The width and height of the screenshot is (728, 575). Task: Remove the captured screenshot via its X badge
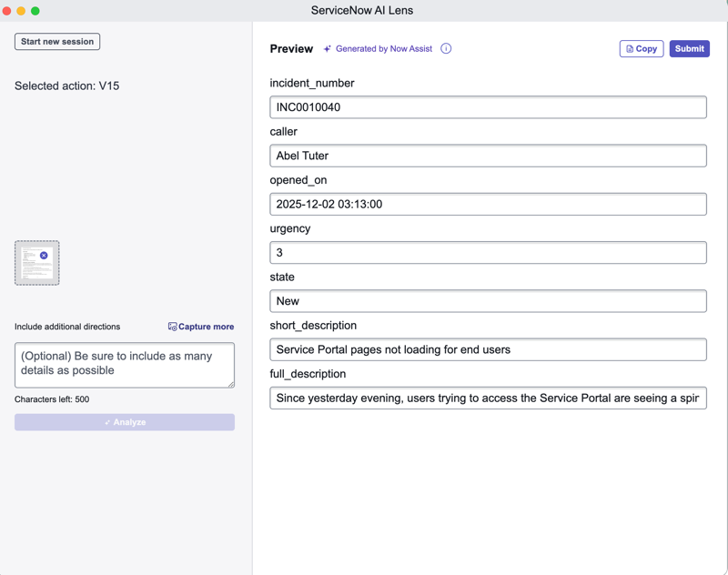click(x=44, y=256)
